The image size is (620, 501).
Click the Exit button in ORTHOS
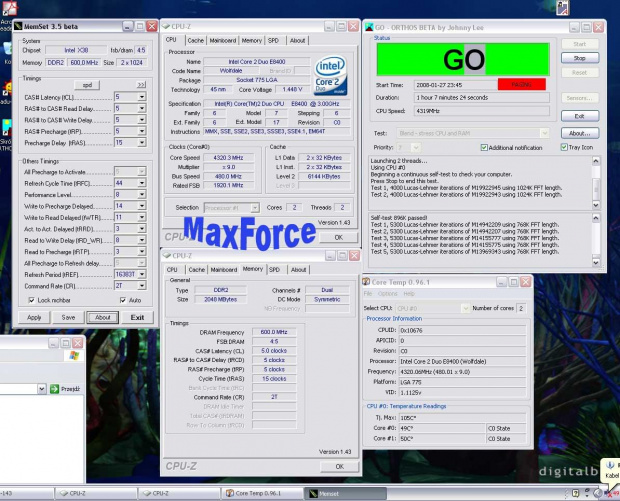580,116
